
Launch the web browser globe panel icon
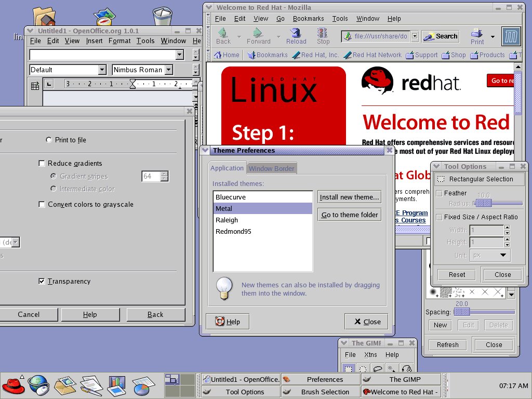tap(38, 385)
